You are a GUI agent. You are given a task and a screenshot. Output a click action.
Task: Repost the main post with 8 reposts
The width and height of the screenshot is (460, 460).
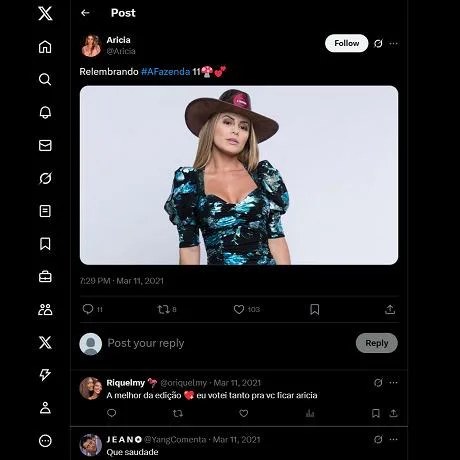164,309
